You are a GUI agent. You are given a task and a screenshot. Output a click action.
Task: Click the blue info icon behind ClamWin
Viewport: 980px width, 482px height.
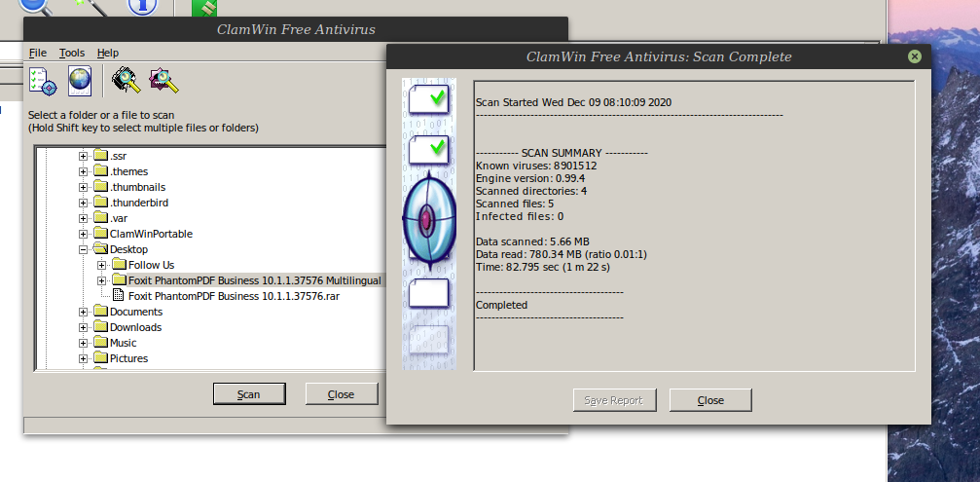pos(142,6)
